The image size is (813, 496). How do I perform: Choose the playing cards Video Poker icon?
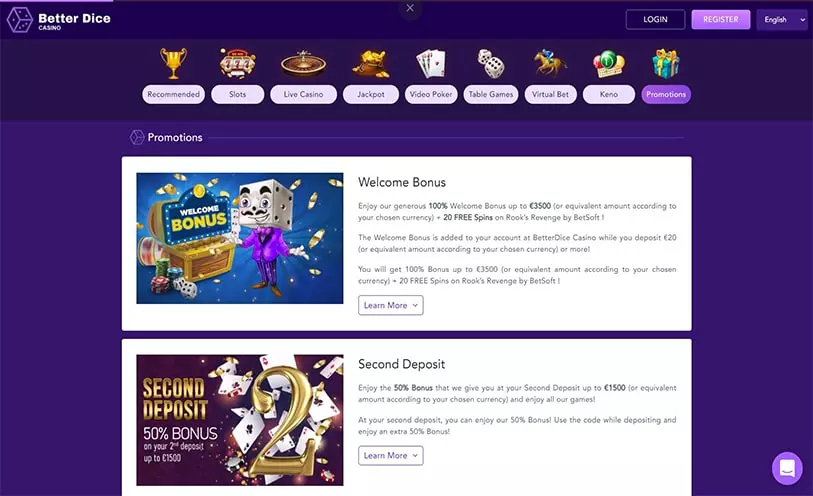pyautogui.click(x=431, y=64)
